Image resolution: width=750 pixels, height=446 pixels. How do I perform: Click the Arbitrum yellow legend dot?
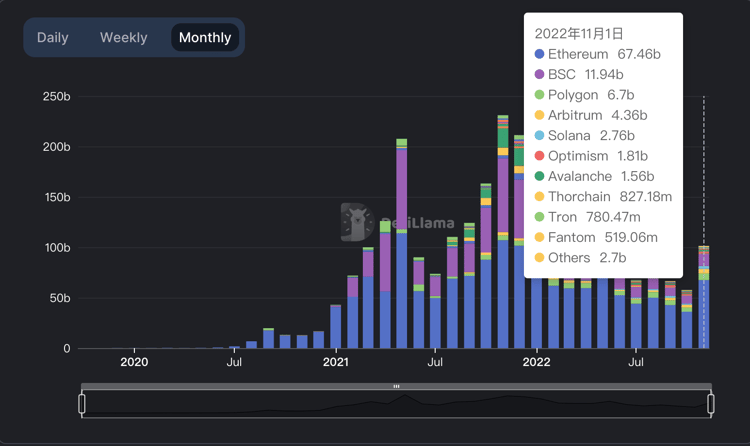(539, 115)
